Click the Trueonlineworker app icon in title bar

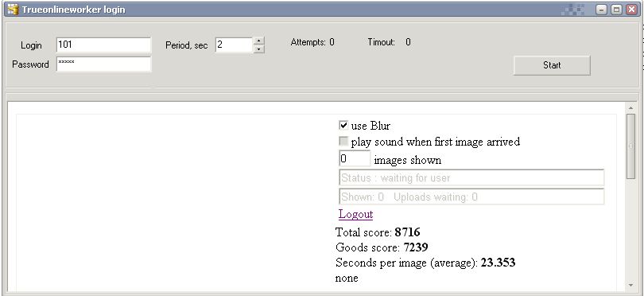click(x=13, y=9)
